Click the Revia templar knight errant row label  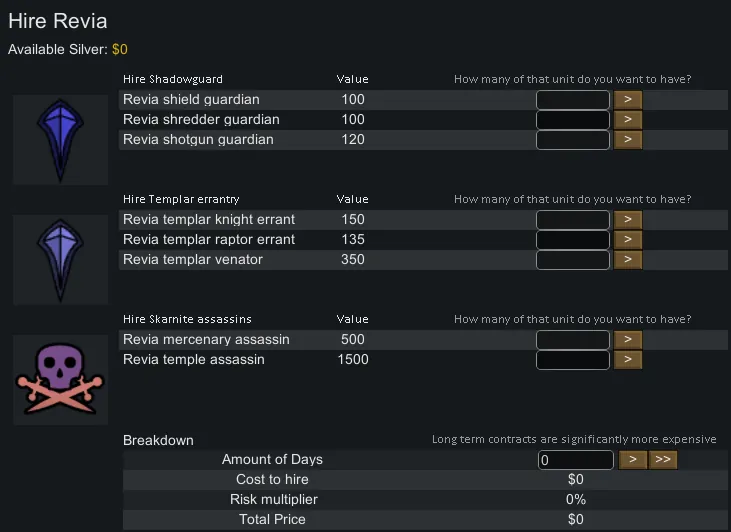tap(209, 220)
